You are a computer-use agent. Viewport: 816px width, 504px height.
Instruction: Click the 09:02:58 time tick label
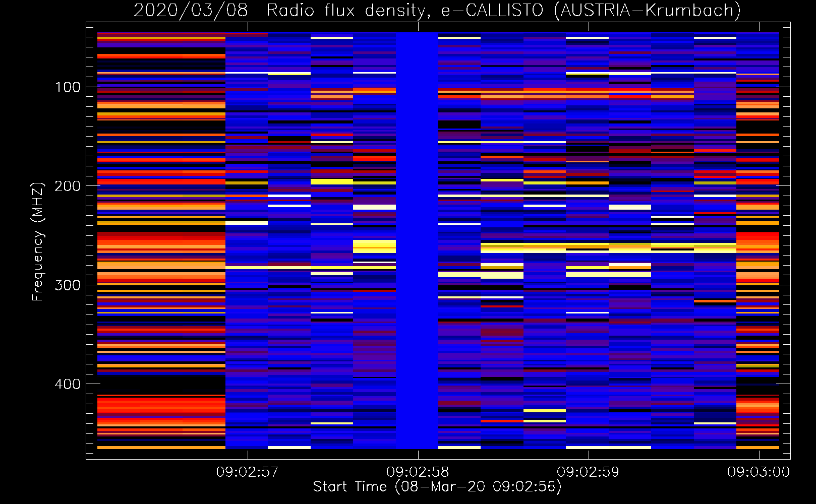(x=418, y=472)
